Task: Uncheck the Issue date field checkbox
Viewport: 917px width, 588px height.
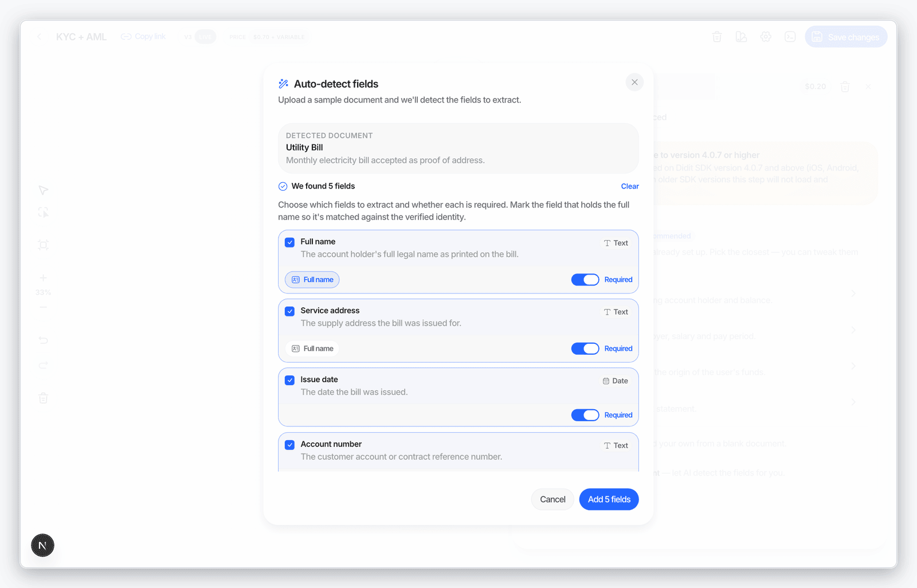Action: click(290, 380)
